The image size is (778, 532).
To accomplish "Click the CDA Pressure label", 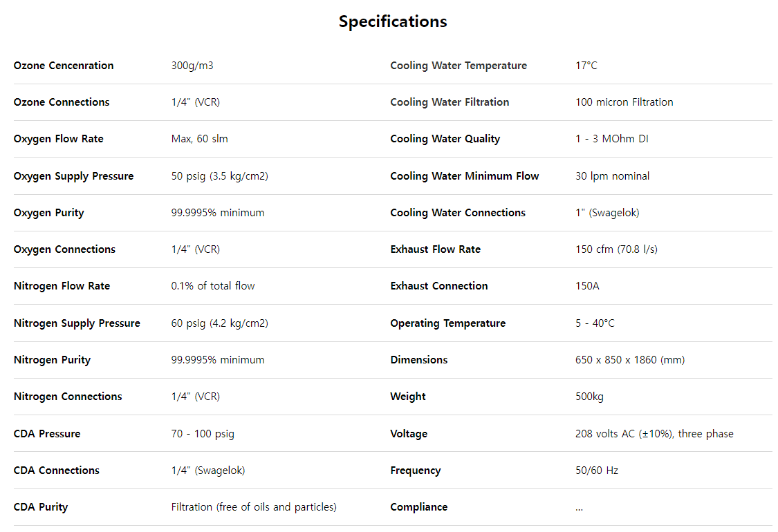I will tap(46, 434).
